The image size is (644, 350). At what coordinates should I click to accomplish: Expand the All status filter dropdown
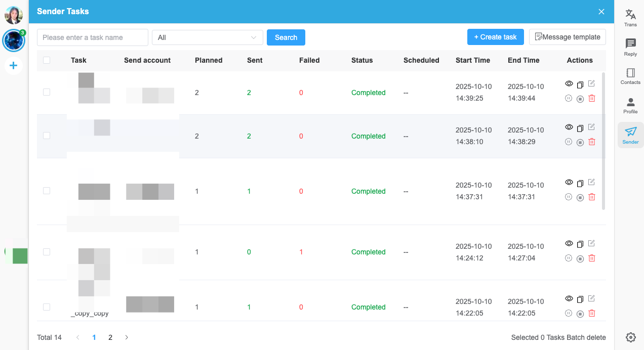207,37
